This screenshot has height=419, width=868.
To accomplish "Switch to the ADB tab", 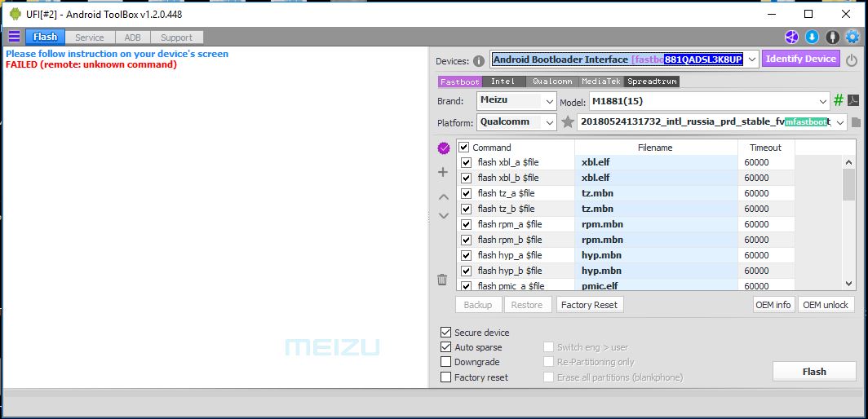I will 132,37.
